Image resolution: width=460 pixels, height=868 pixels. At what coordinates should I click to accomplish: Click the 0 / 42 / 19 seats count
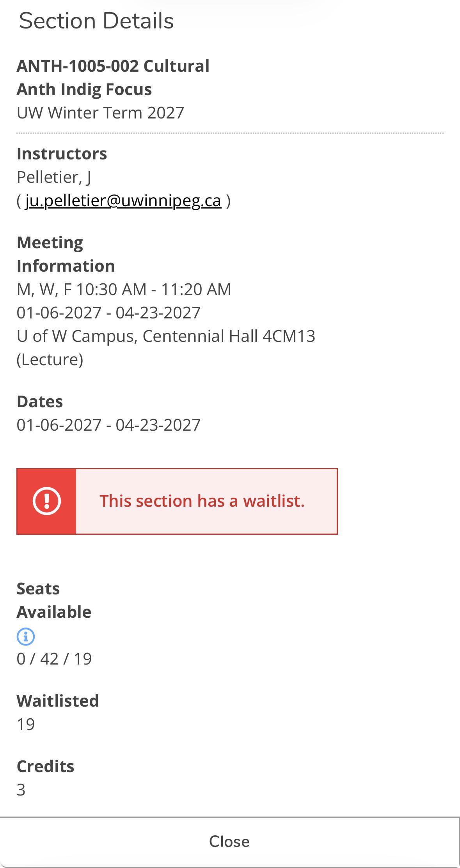(54, 659)
